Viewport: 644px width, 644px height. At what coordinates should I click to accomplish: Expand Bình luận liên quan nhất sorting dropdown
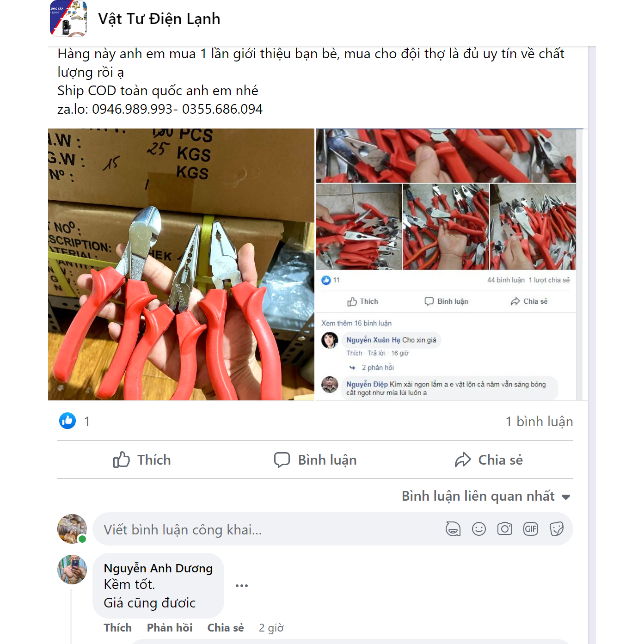tap(486, 496)
